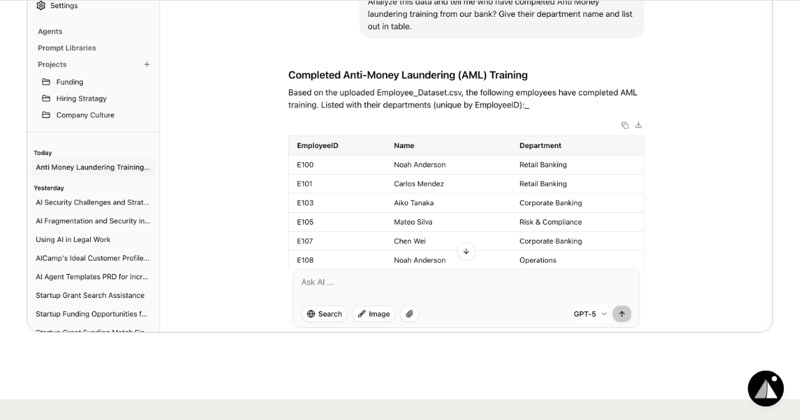Open Using AI in Legal Work chat
800x420 pixels.
pyautogui.click(x=73, y=239)
